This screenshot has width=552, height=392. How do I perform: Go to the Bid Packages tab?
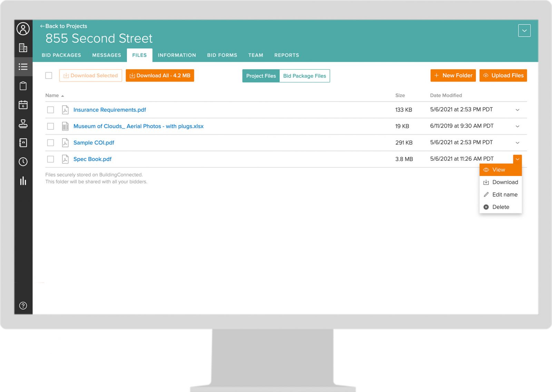(61, 55)
